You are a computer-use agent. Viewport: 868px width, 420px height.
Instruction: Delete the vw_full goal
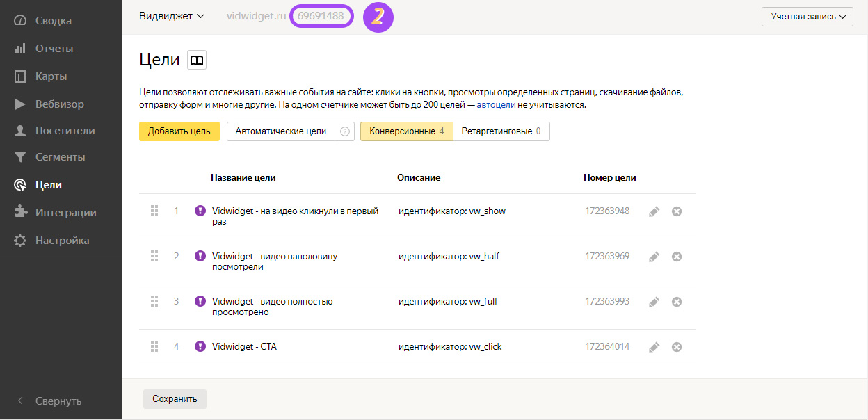pyautogui.click(x=677, y=302)
